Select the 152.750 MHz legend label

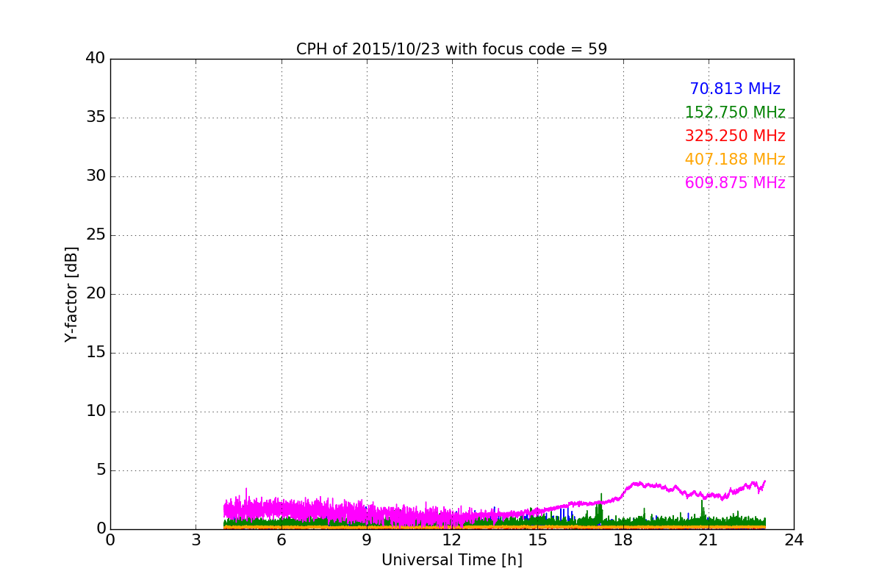click(735, 112)
